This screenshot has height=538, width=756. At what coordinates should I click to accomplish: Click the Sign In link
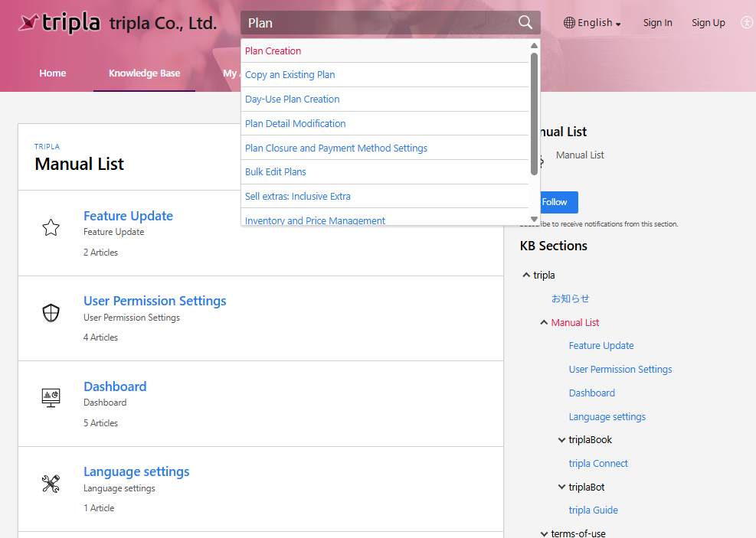[657, 23]
